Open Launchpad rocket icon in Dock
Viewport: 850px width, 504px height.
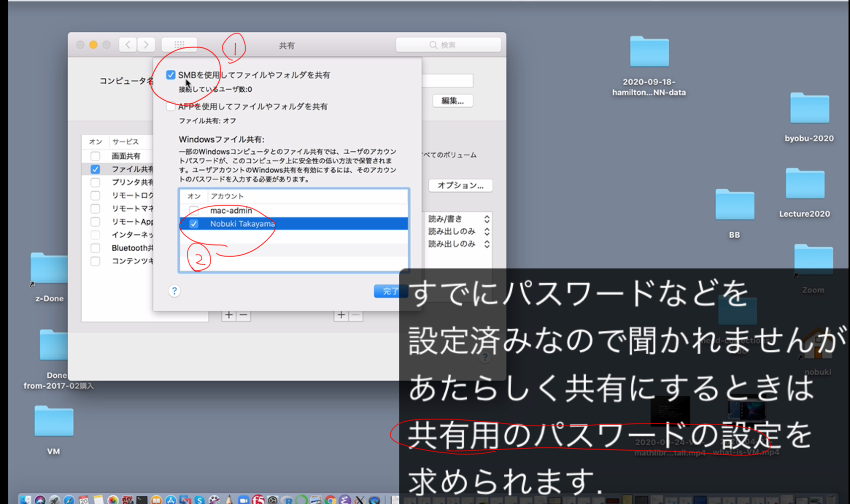point(55,500)
